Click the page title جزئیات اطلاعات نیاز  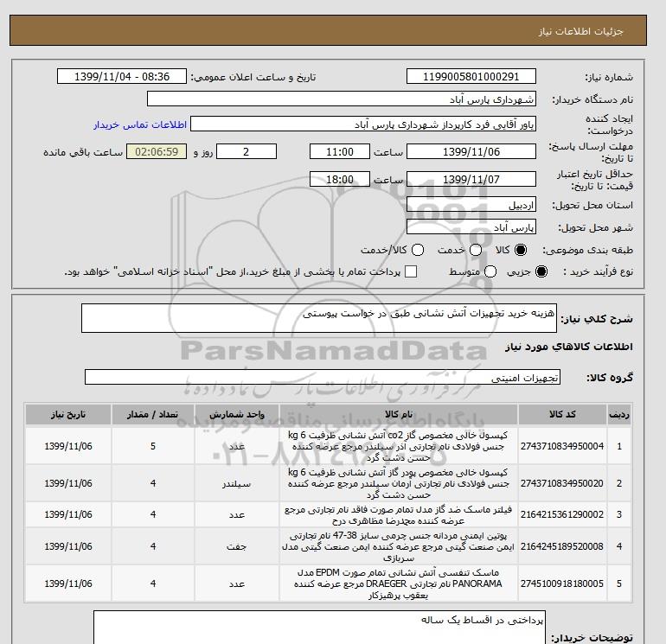[580, 31]
